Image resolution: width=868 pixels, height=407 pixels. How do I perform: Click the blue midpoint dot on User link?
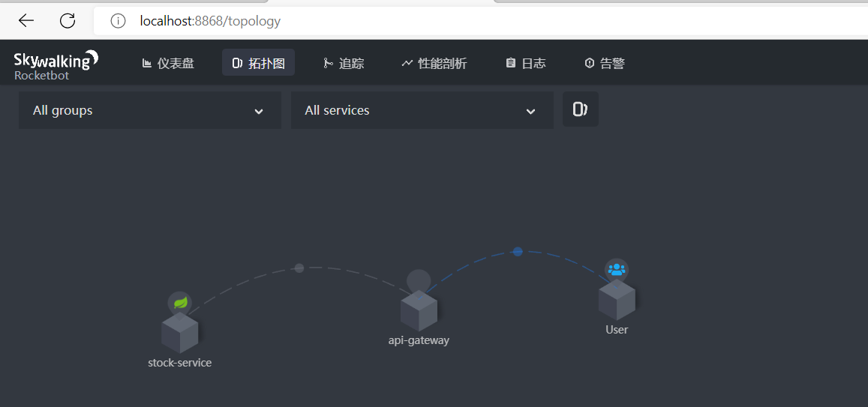pos(517,251)
